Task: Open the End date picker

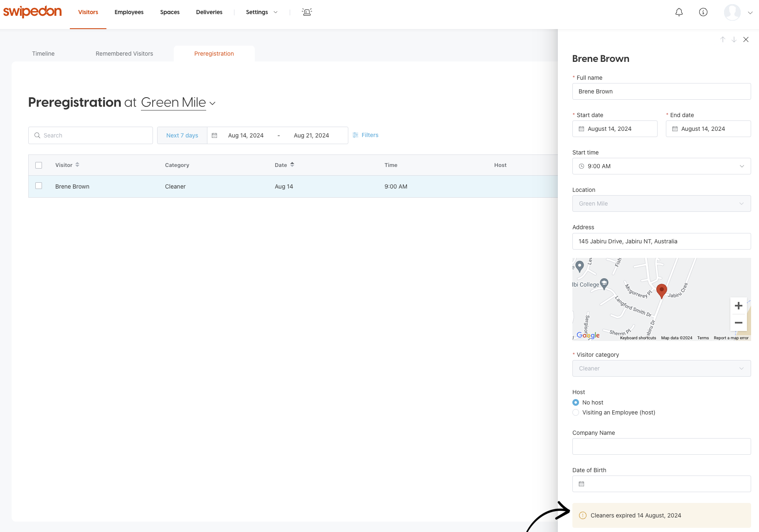Action: coord(708,129)
